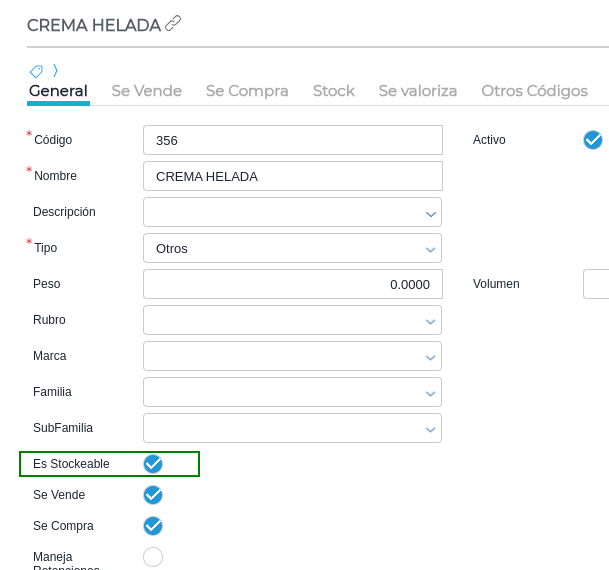The width and height of the screenshot is (609, 570).
Task: Disable the Se Vende checkbox
Action: [x=153, y=495]
